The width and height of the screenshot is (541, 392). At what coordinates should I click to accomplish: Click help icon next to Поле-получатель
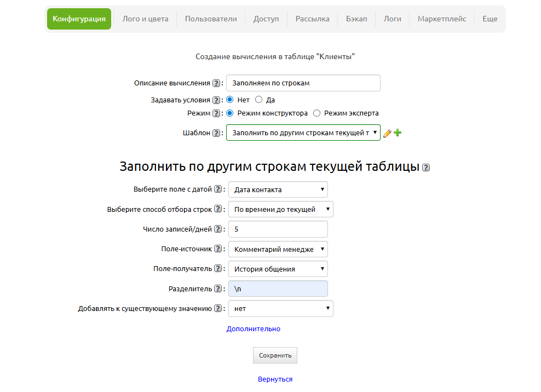218,268
